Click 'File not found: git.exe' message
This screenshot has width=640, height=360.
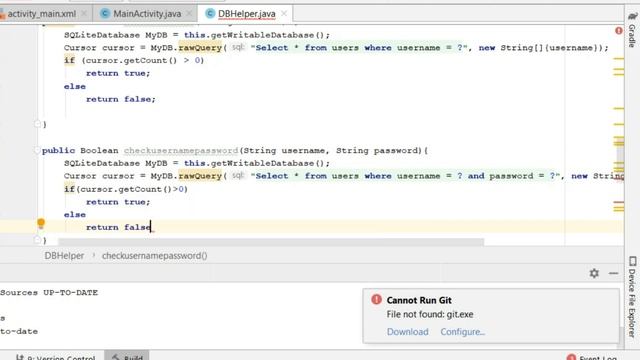coord(430,314)
